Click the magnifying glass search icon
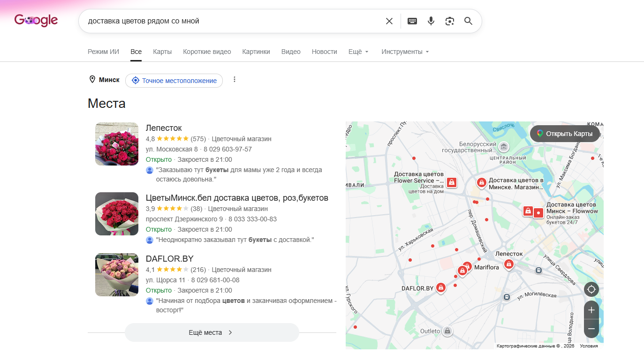This screenshot has width=644, height=362. tap(468, 21)
